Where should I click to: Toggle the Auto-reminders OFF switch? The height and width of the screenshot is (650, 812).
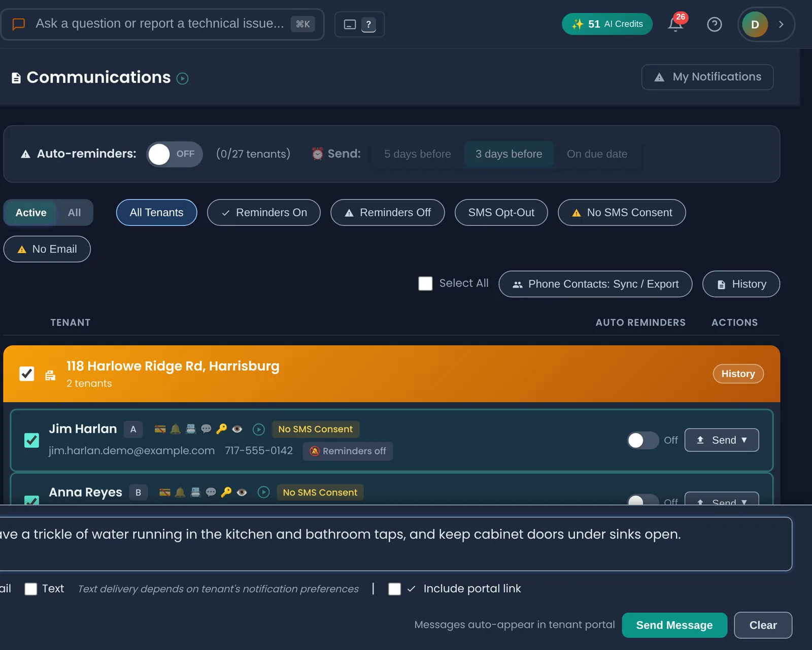pos(175,154)
